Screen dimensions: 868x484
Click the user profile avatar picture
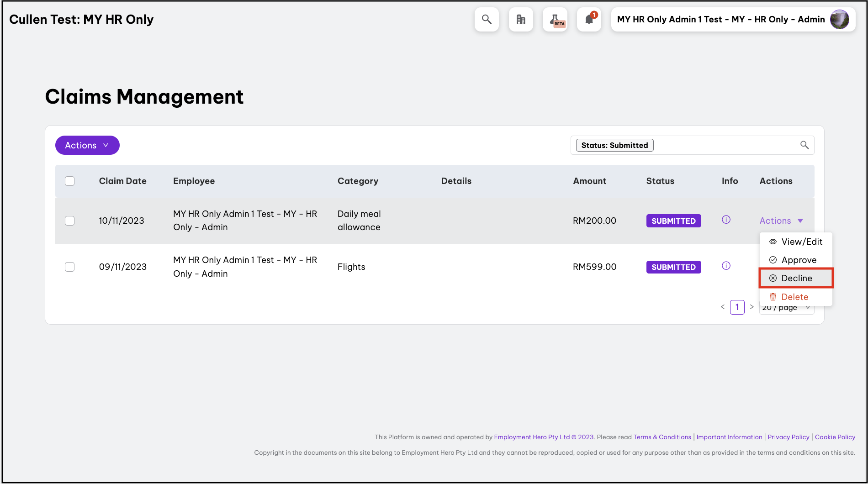pos(839,20)
